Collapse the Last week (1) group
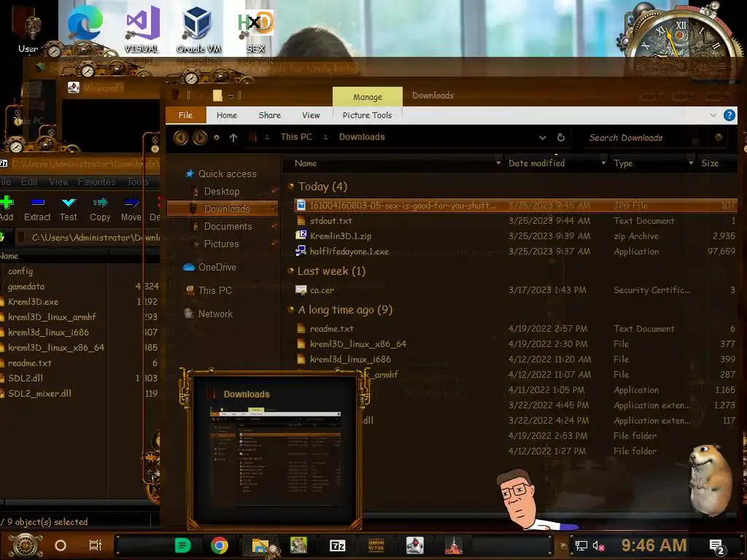 point(290,271)
